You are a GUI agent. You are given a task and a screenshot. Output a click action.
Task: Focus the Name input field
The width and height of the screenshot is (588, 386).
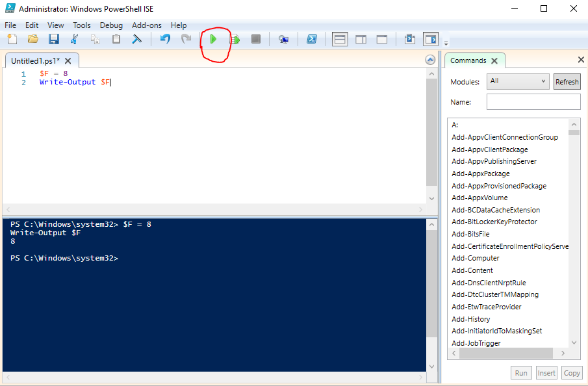click(533, 101)
